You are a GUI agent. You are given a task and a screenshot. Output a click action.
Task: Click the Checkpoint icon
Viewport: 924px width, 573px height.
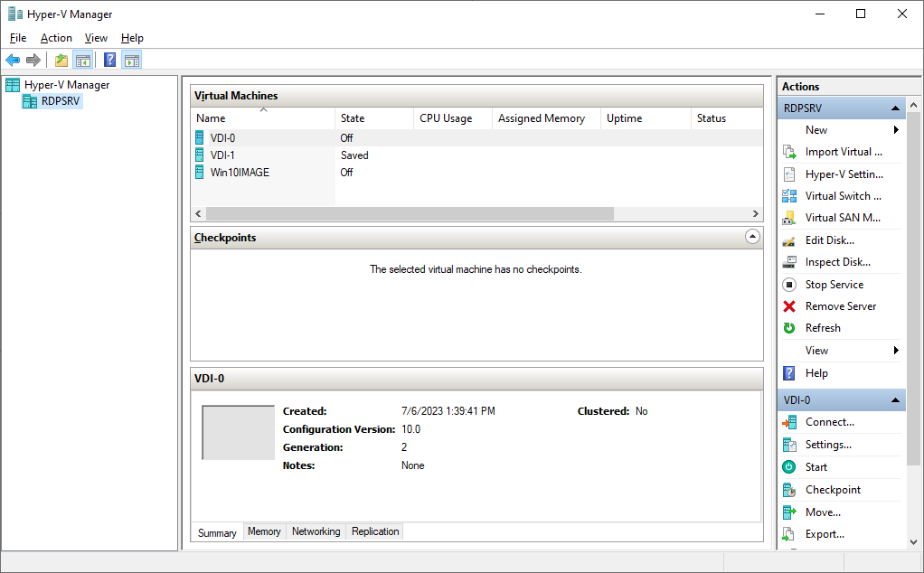pyautogui.click(x=789, y=490)
